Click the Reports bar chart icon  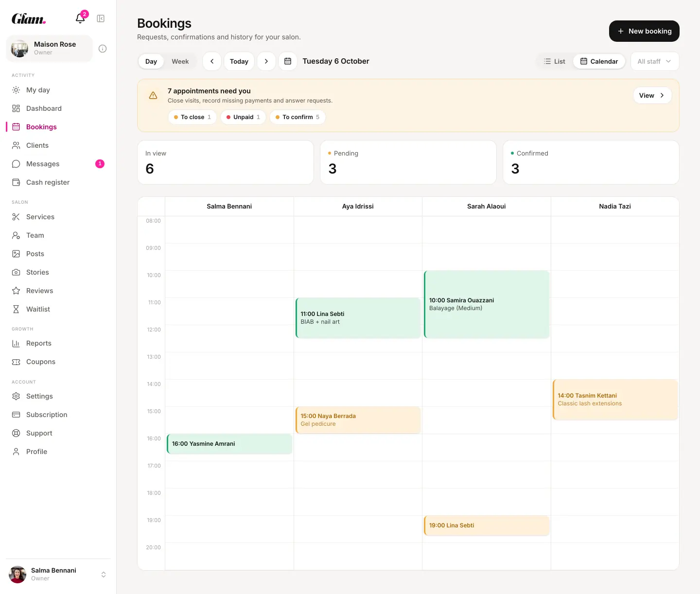[x=16, y=343]
